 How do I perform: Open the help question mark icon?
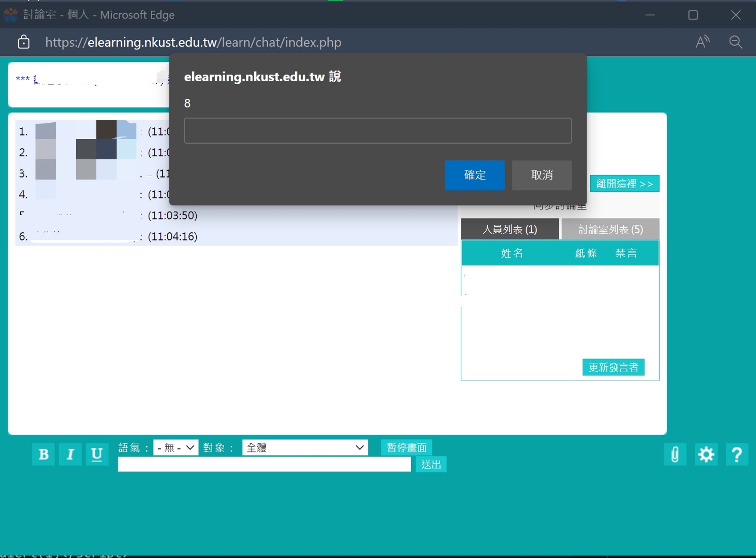(x=737, y=454)
